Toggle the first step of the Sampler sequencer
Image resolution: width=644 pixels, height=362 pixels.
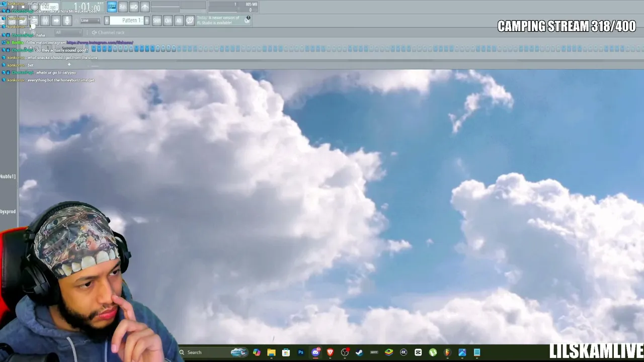point(94,48)
